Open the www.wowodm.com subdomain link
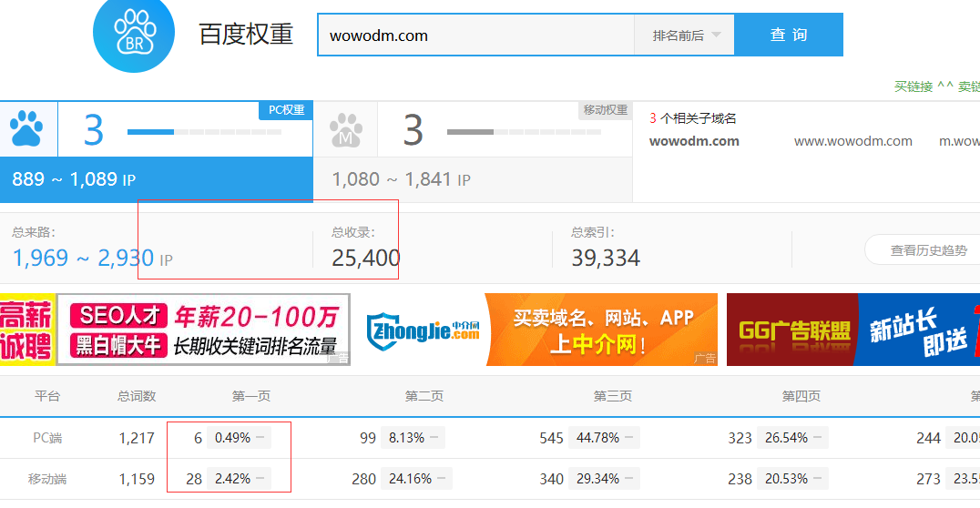 pyautogui.click(x=853, y=141)
